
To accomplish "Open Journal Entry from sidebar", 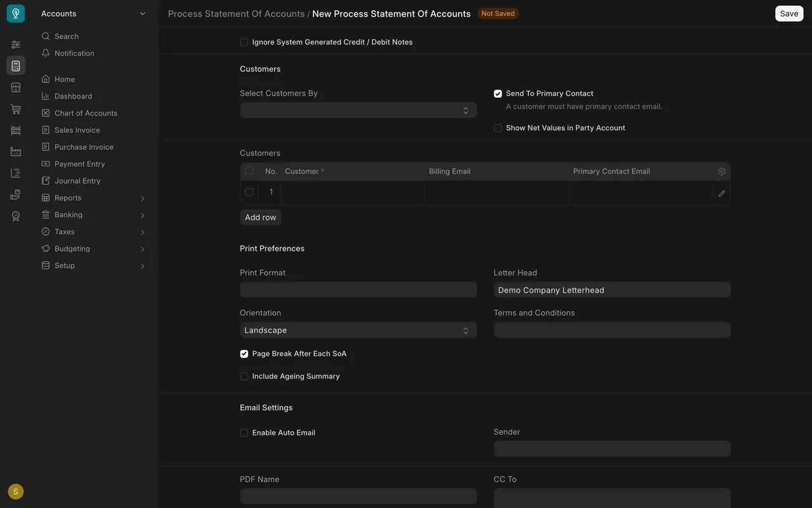I will click(x=77, y=181).
